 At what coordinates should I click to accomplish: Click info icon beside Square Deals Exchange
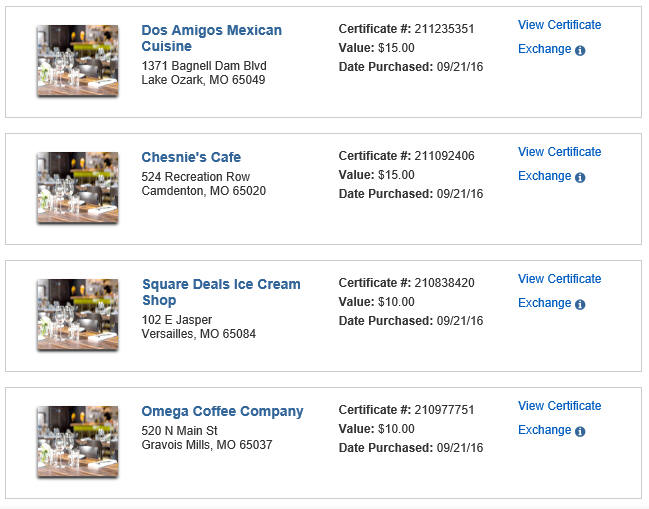(x=580, y=304)
